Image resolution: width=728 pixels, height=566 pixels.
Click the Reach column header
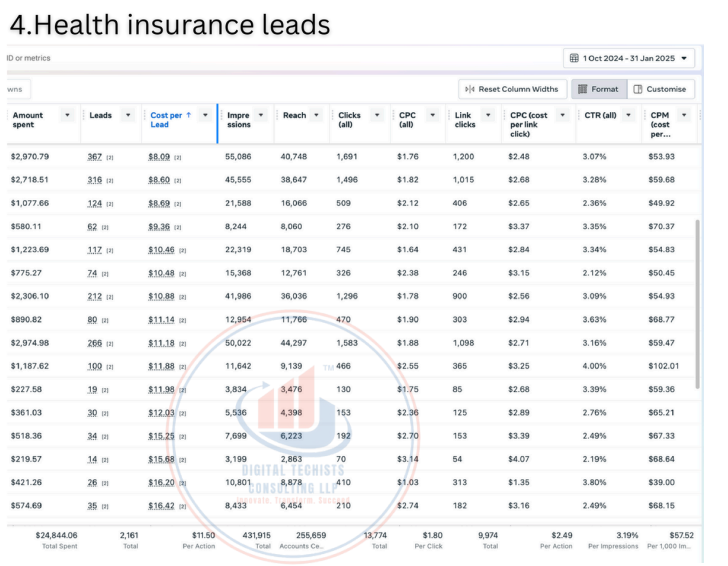[x=294, y=116]
